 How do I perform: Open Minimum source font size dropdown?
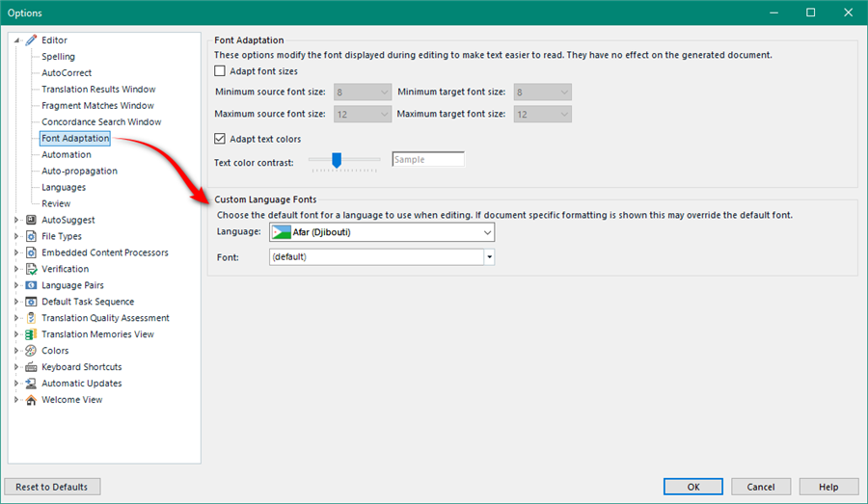tap(363, 92)
